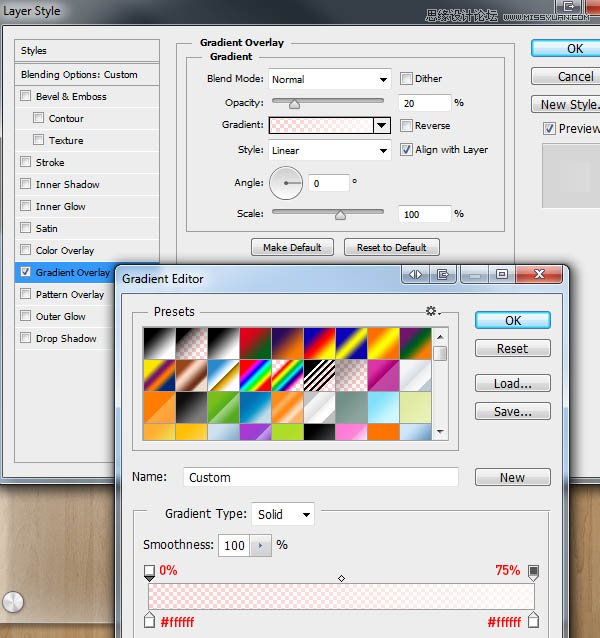The image size is (600, 638).
Task: Click Make Default button
Action: point(292,247)
